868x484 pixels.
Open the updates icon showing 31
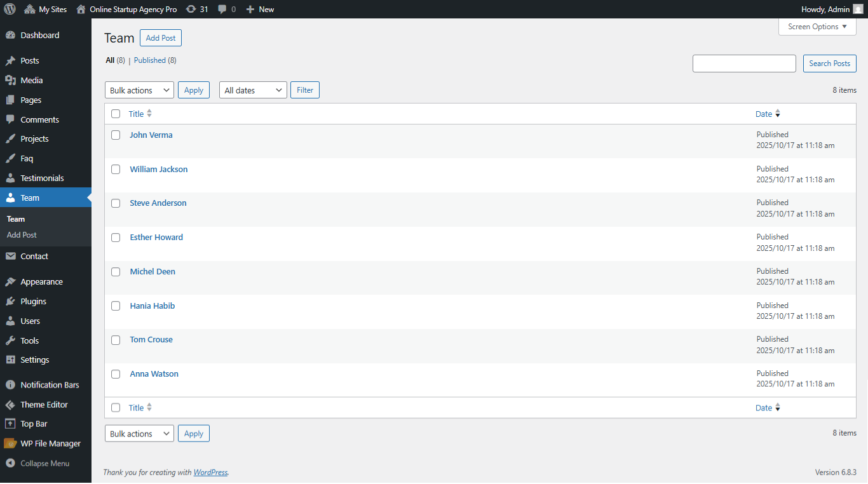pos(191,9)
